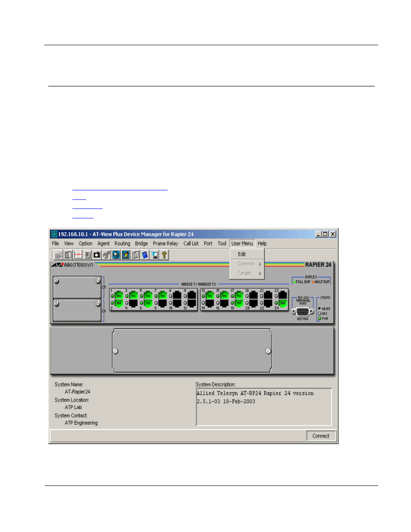411x532 pixels.
Task: Click the blue book toolbar icon
Action: point(145,255)
